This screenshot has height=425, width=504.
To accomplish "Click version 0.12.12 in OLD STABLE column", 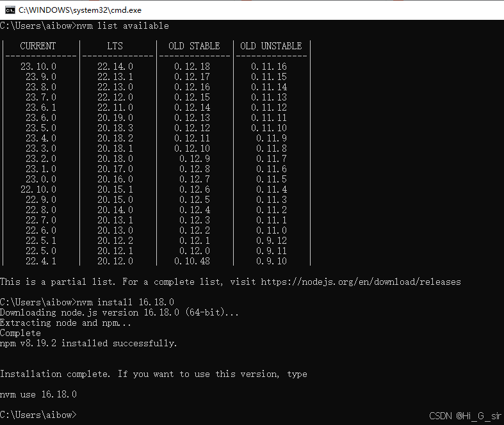I will click(x=192, y=128).
